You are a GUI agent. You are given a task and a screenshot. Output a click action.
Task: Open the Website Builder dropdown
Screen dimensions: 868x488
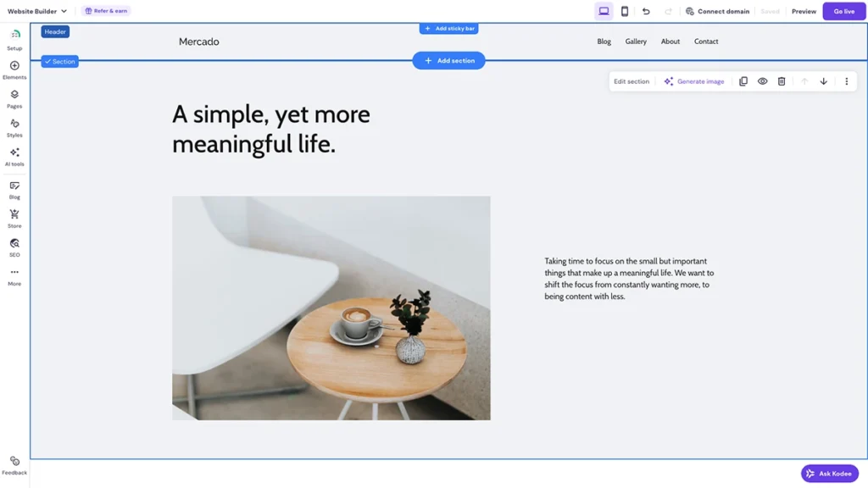point(36,11)
